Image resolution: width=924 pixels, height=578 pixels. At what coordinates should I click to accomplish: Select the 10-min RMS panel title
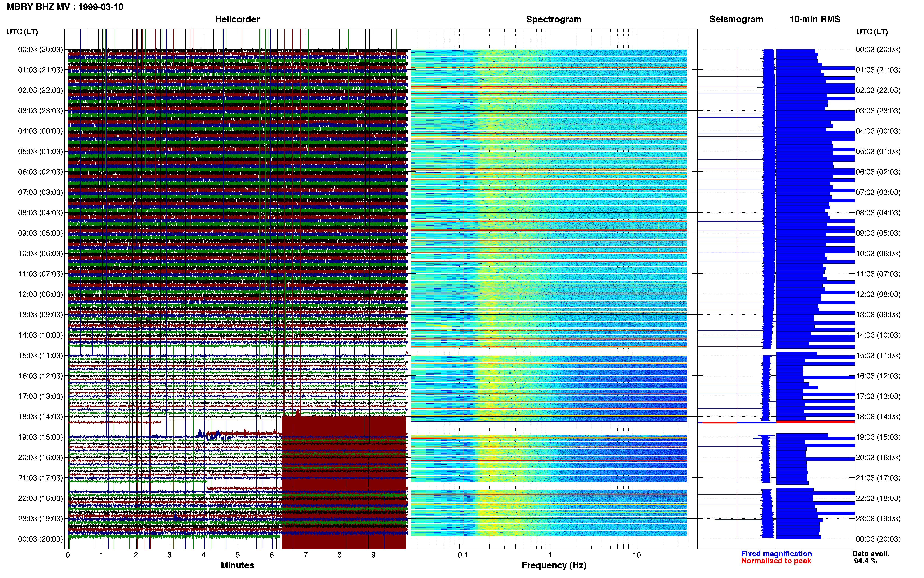tap(815, 19)
